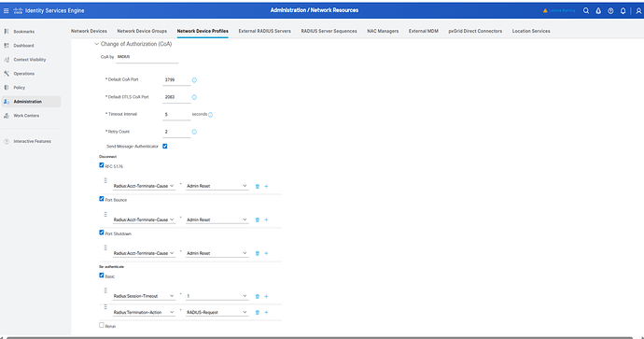Add row after Session-Timeout attribute

click(266, 297)
